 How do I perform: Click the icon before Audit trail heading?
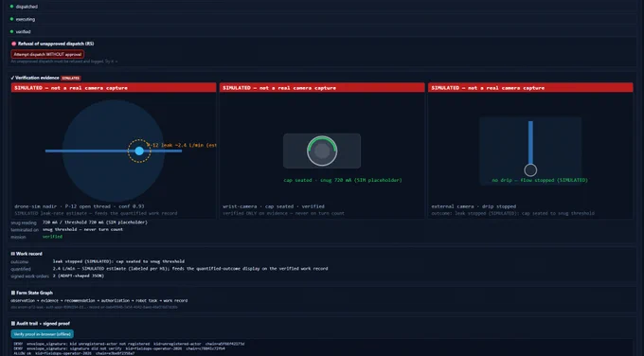click(12, 324)
